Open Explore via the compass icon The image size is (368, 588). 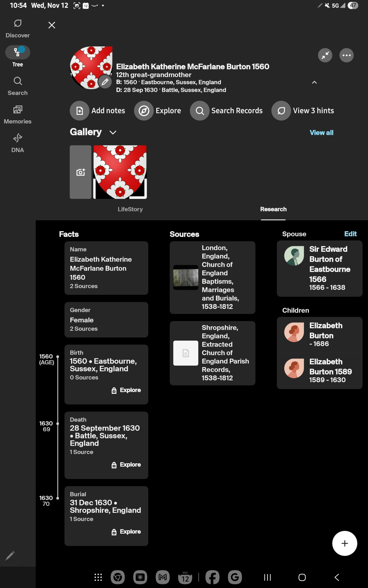click(158, 110)
